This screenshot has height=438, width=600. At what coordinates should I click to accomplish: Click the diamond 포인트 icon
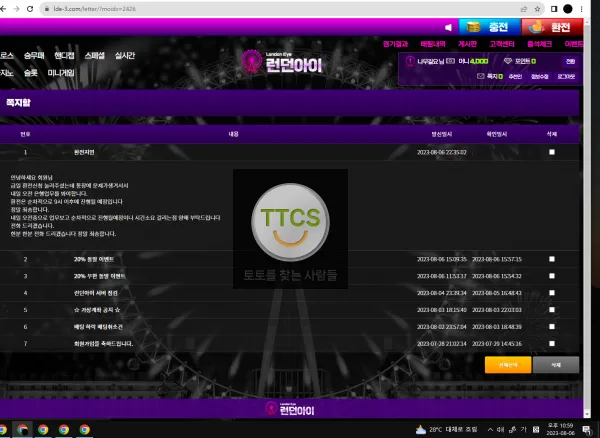pos(508,61)
